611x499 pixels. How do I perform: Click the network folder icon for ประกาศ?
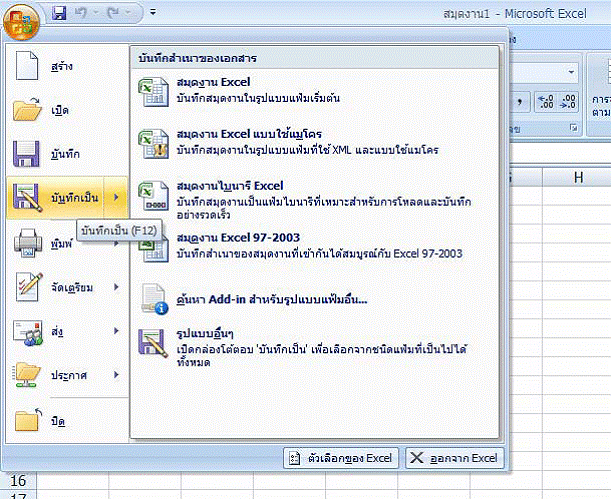click(x=26, y=375)
